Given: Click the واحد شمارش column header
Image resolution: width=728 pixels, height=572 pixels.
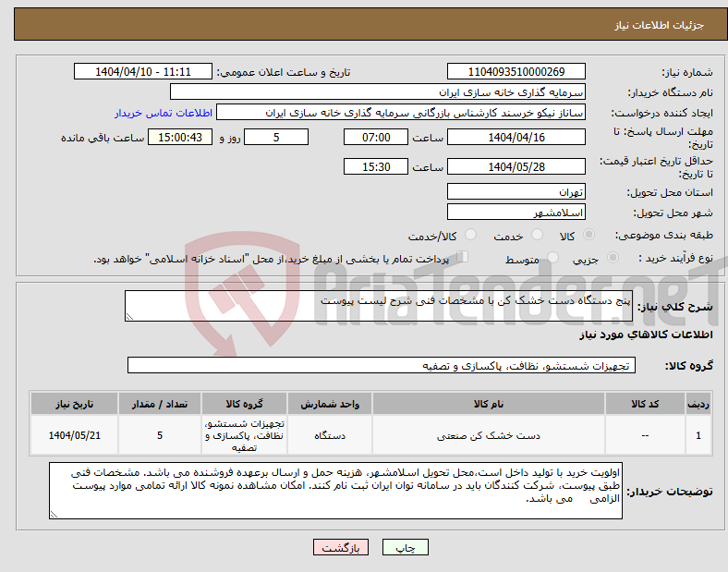Looking at the screenshot, I should [x=330, y=404].
